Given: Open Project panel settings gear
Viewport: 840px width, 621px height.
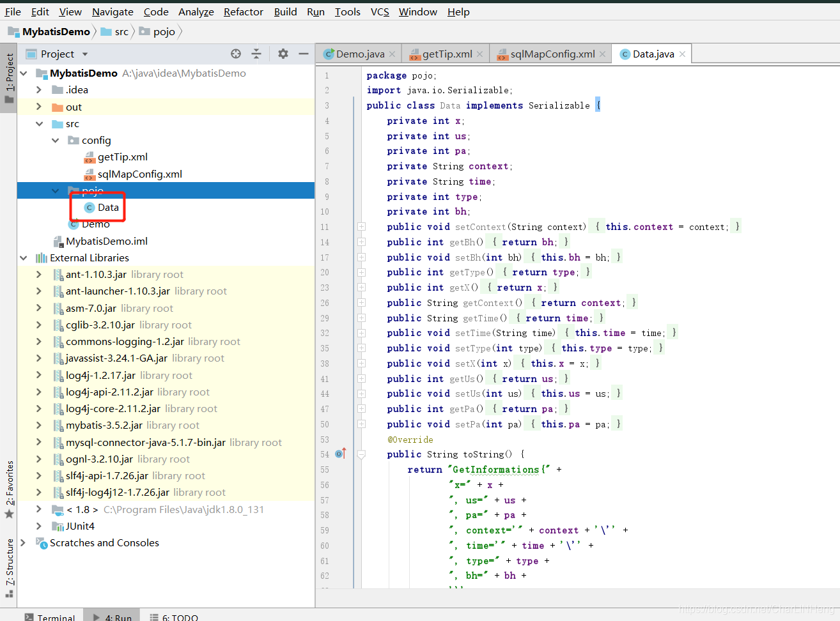Looking at the screenshot, I should 283,54.
